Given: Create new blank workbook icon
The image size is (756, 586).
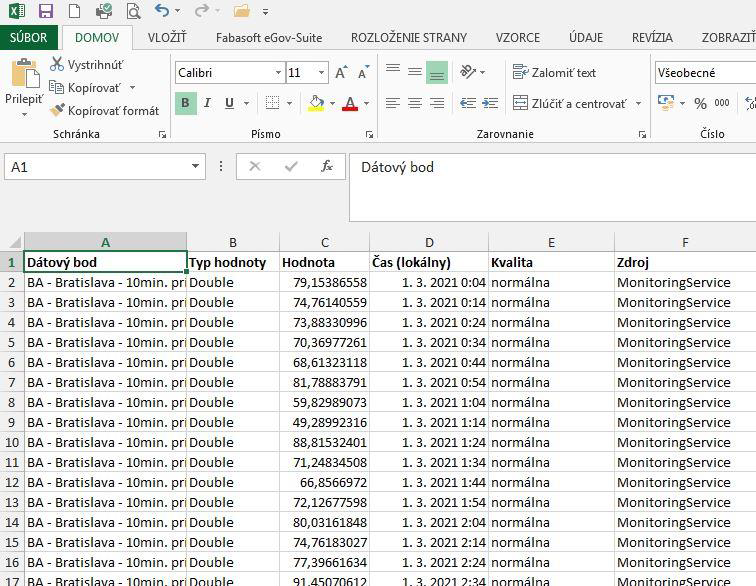Looking at the screenshot, I should coord(74,11).
